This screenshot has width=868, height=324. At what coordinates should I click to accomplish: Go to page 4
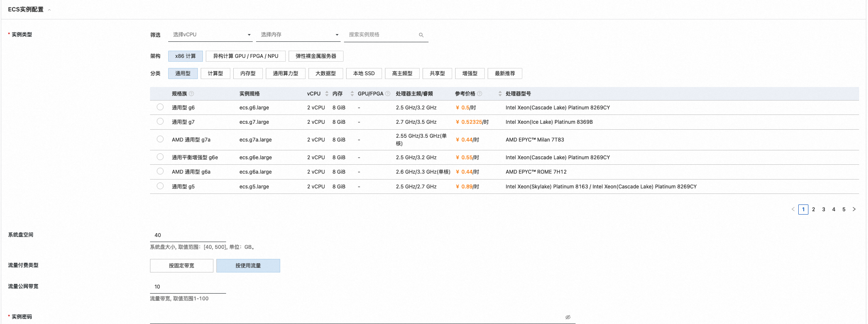(x=834, y=210)
